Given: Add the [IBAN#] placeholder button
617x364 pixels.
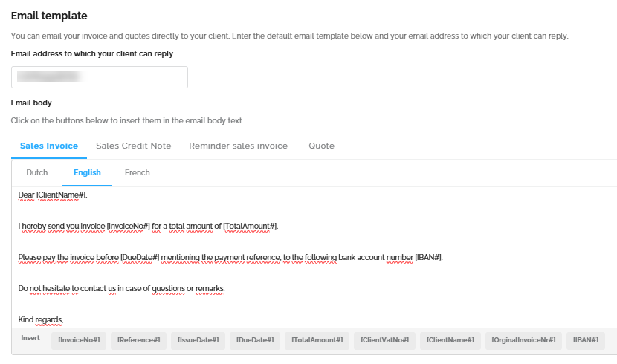Looking at the screenshot, I should pyautogui.click(x=586, y=340).
